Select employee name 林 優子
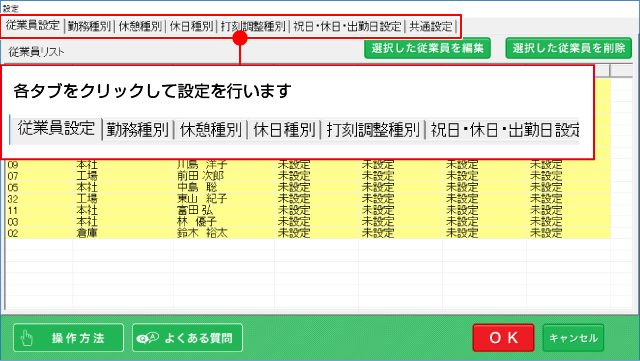 197,222
